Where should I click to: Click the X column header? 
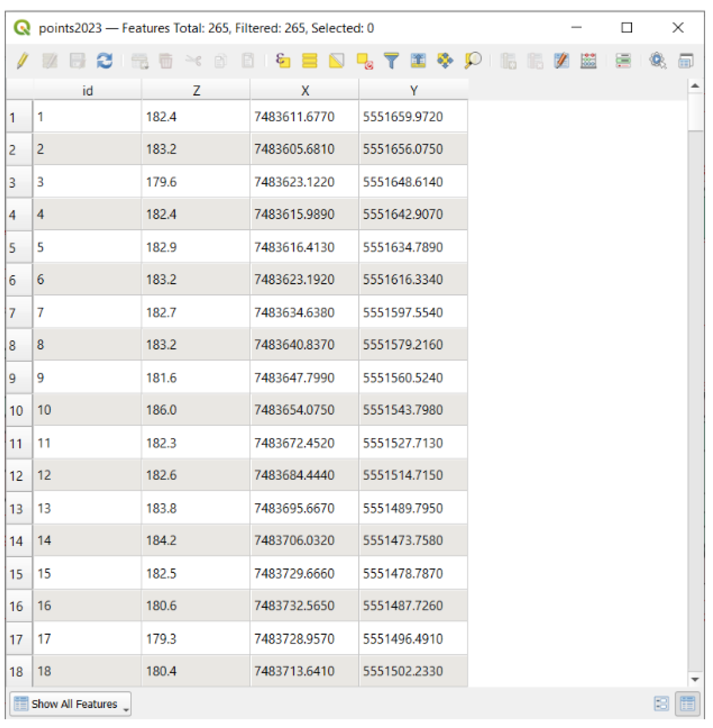pos(305,90)
